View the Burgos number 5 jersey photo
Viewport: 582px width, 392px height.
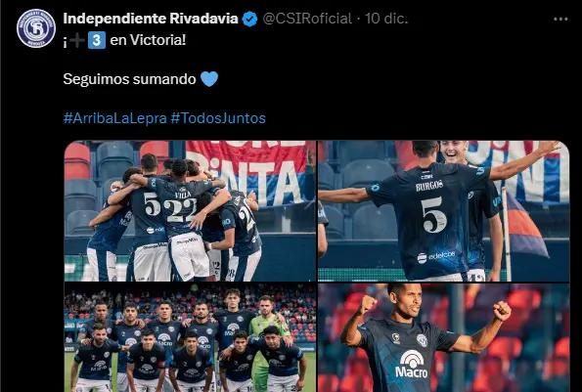click(443, 211)
